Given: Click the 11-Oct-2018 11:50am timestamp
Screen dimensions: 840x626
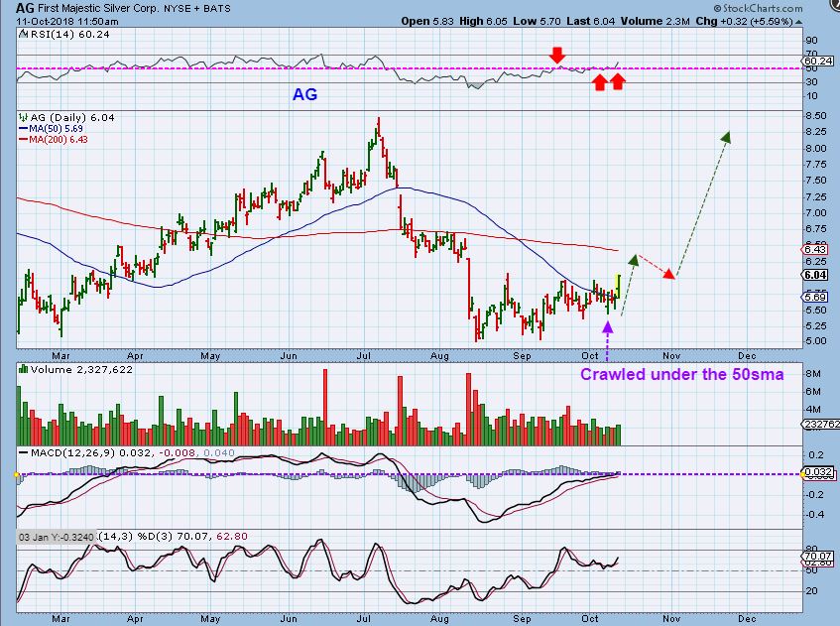Looking at the screenshot, I should [x=67, y=22].
